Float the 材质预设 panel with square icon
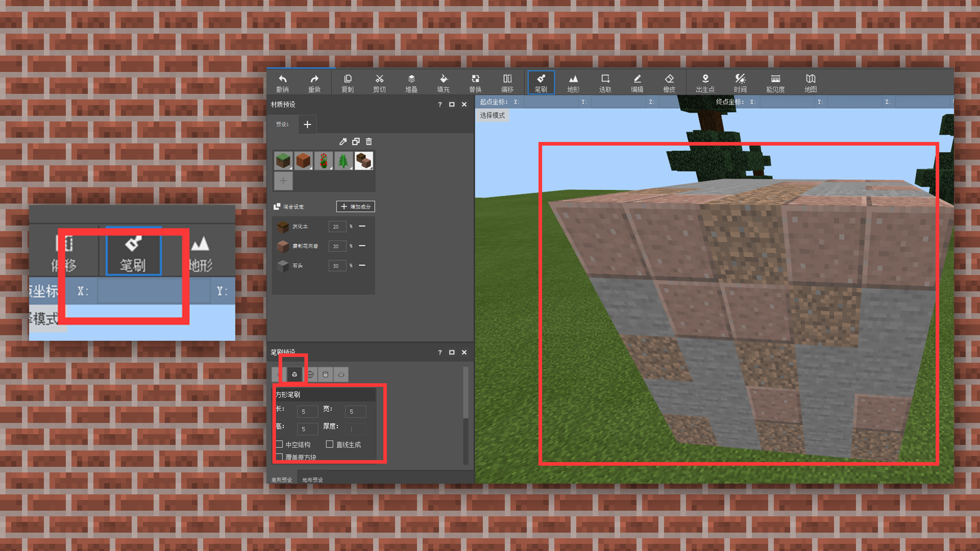 coord(452,104)
